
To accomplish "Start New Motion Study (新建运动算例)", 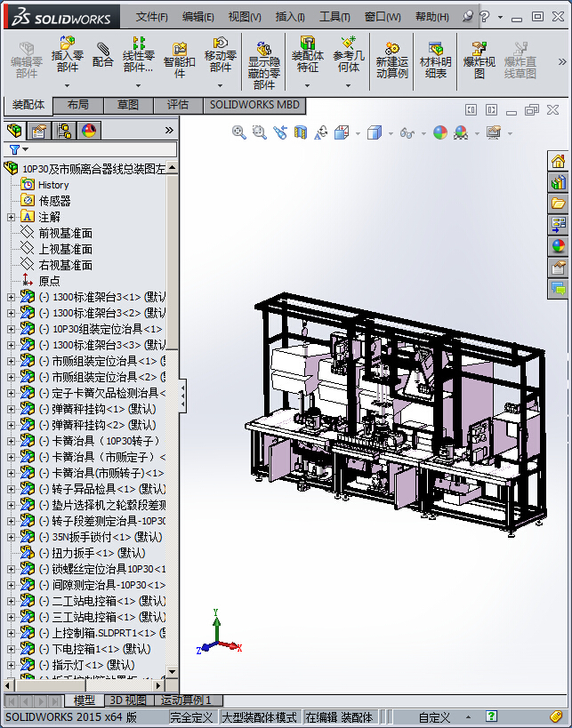I will click(x=391, y=60).
